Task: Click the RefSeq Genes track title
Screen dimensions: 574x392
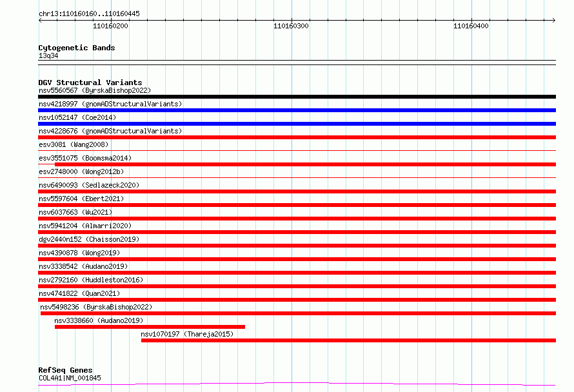Action: [x=65, y=370]
